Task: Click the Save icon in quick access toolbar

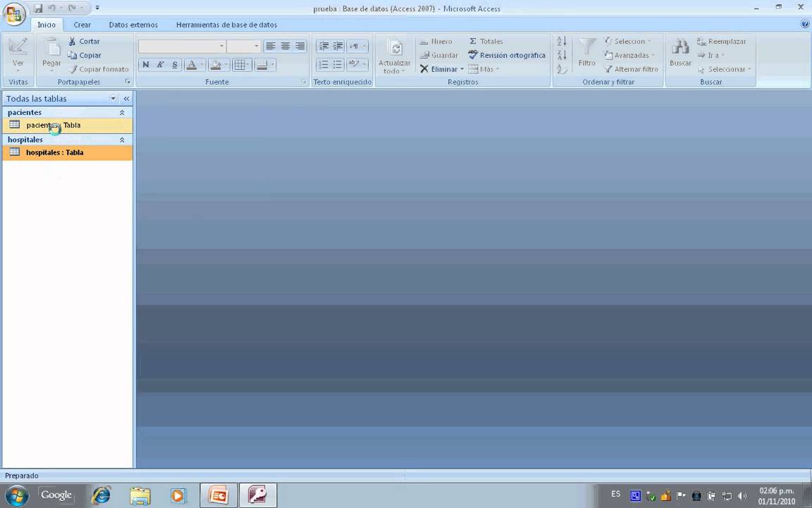Action: pos(39,8)
